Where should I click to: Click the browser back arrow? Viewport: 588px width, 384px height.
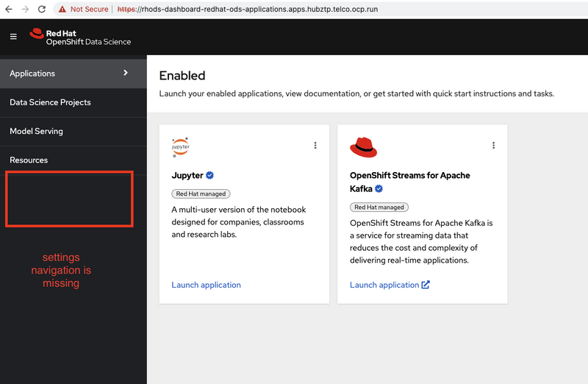pos(9,9)
